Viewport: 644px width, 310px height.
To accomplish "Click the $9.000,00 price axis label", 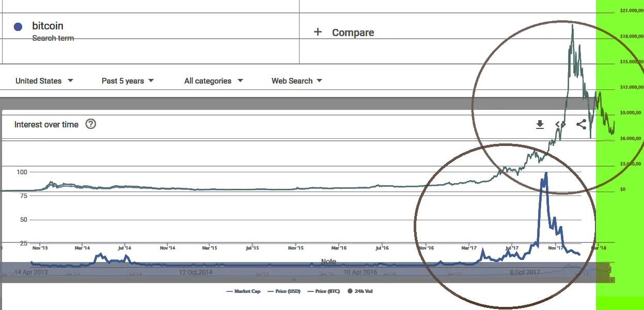I will point(631,112).
